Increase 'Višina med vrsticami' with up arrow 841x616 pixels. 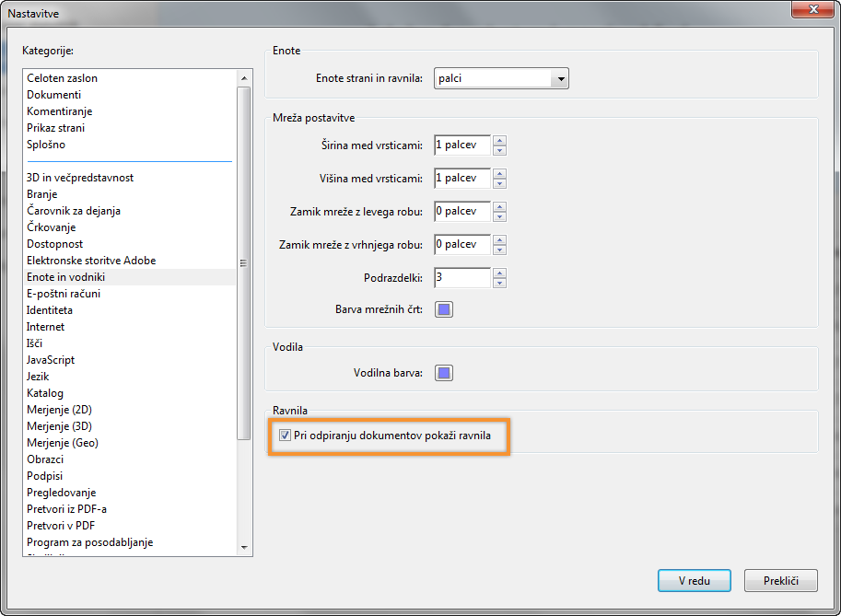(x=499, y=174)
